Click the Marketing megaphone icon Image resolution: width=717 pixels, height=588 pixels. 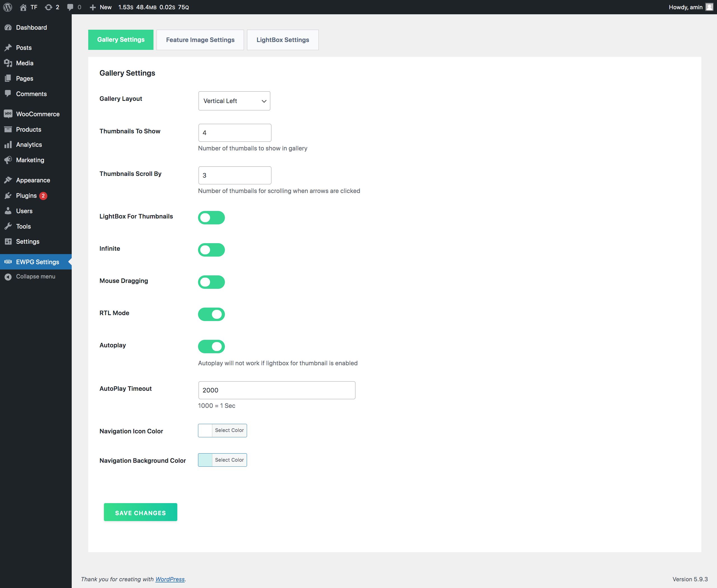point(8,160)
